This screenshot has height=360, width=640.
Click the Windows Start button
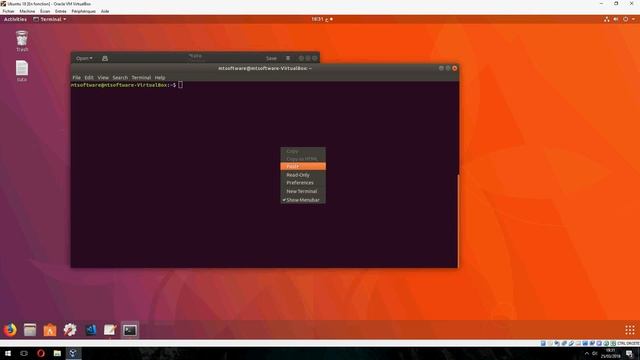coord(8,353)
